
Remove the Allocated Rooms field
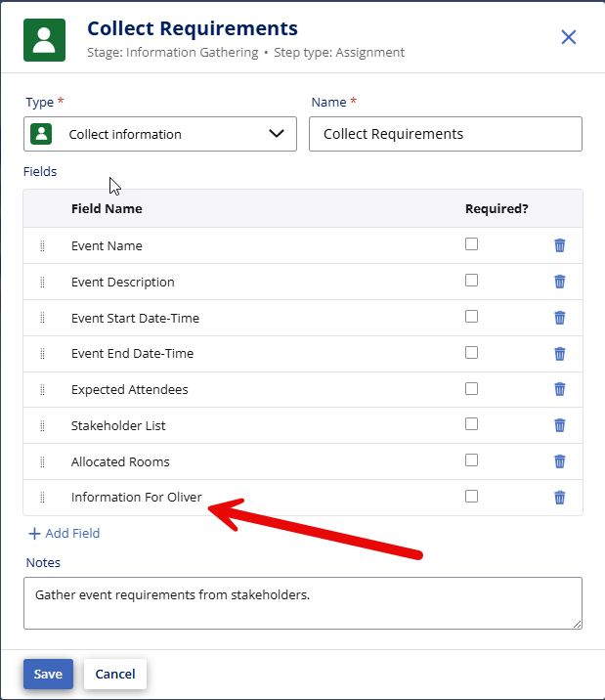coord(559,461)
